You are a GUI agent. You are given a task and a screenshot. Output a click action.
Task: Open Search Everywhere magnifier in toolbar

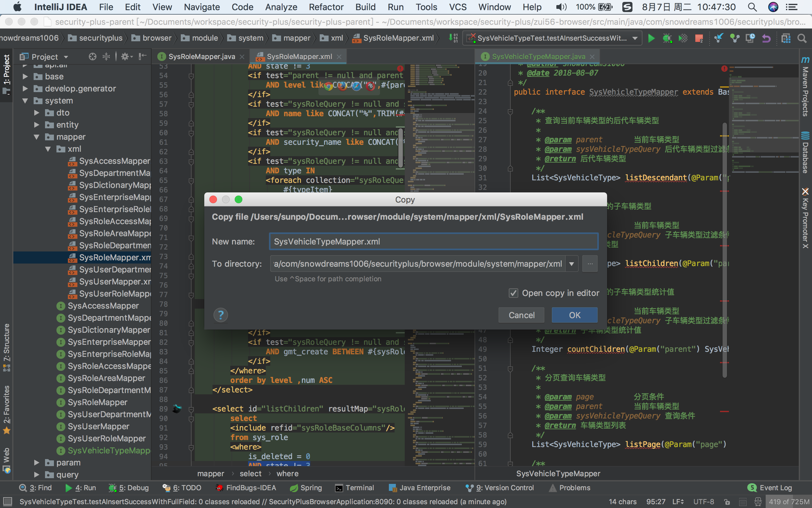802,38
